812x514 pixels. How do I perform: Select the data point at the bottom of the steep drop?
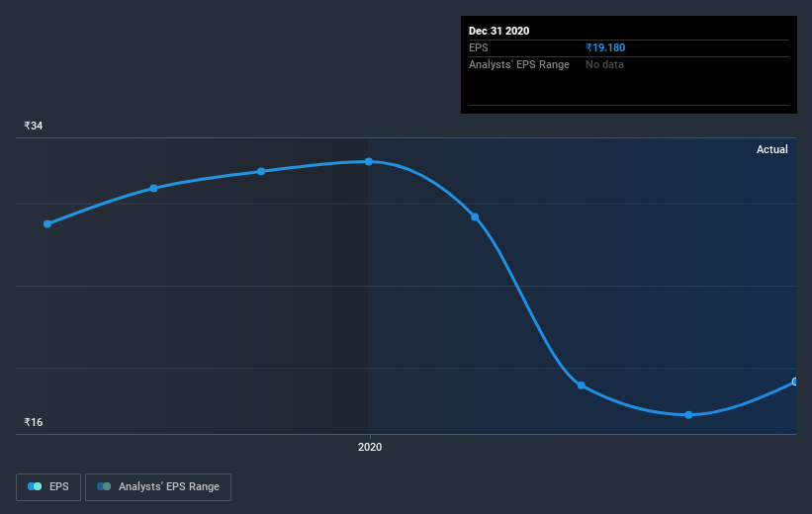581,385
